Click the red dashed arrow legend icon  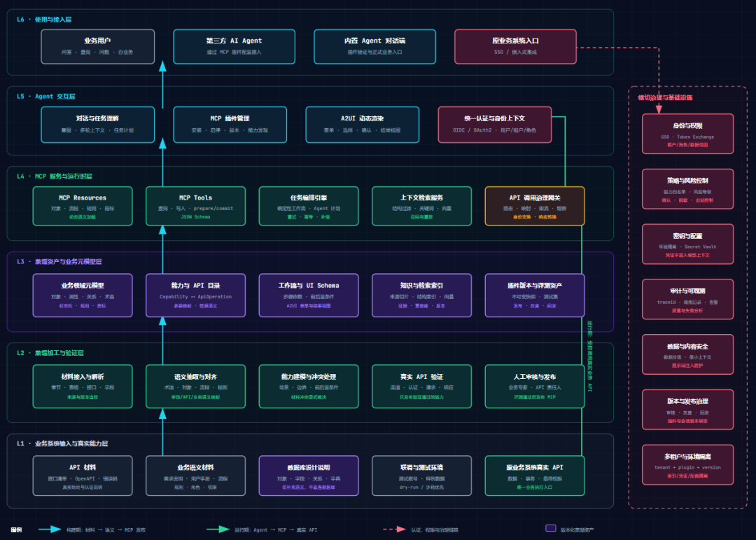(394, 529)
